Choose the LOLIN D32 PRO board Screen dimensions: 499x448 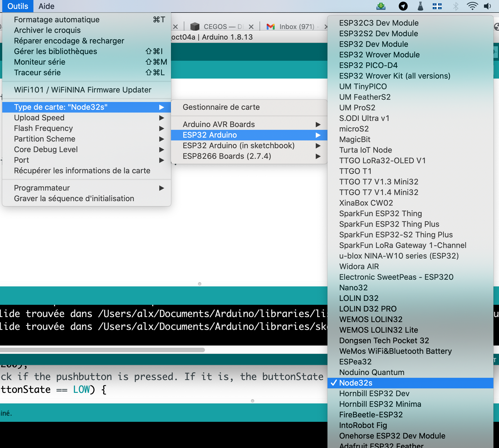point(368,309)
